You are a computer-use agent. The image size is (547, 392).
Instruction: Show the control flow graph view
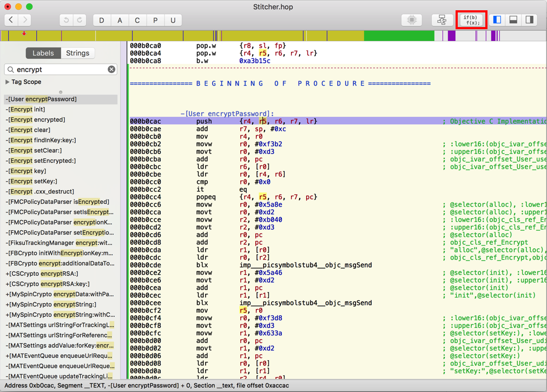pyautogui.click(x=441, y=20)
